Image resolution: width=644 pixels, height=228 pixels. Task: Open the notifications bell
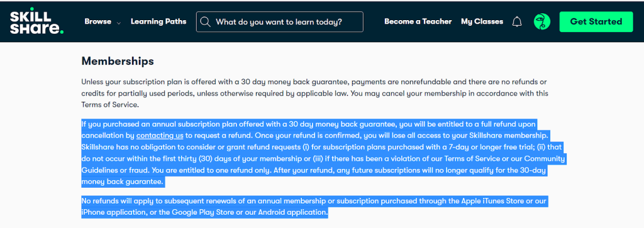coord(517,22)
